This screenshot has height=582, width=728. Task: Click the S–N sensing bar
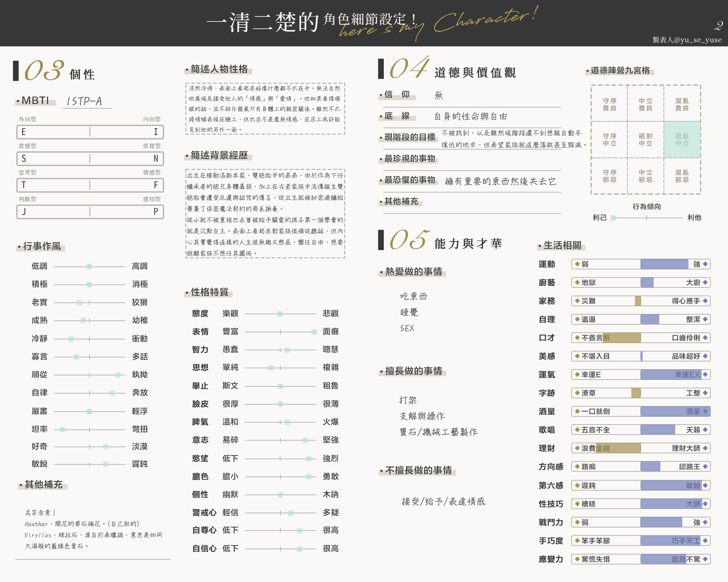coord(90,158)
